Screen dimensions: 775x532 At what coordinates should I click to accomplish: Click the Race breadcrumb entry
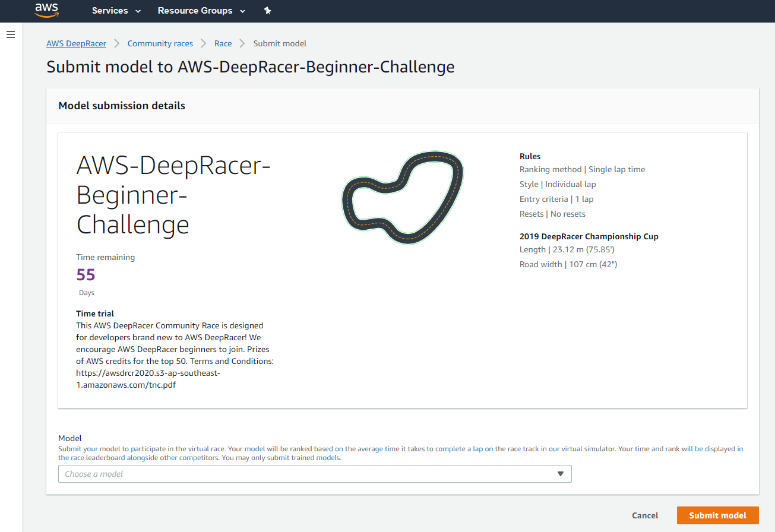[223, 43]
